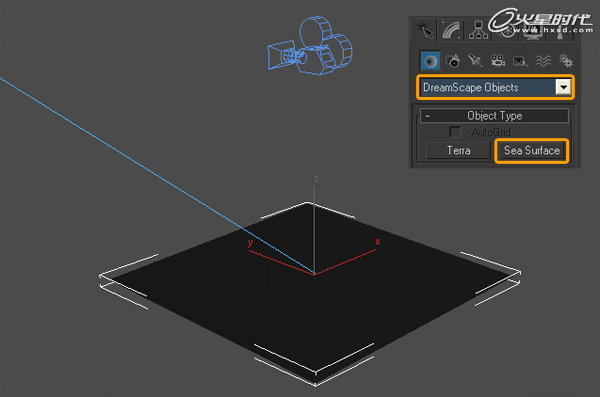The image size is (600, 397).
Task: Click the Terra object button
Action: (x=458, y=150)
